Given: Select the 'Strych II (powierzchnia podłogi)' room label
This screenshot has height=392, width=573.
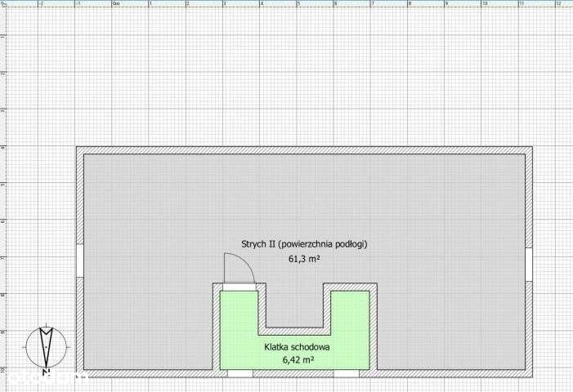Looking at the screenshot, I should point(304,244).
